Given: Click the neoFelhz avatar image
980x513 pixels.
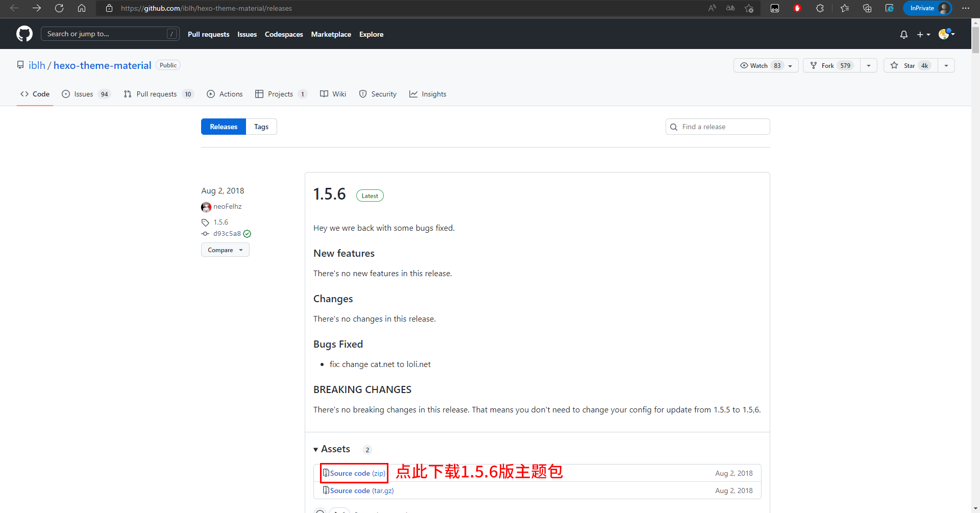Looking at the screenshot, I should [206, 207].
